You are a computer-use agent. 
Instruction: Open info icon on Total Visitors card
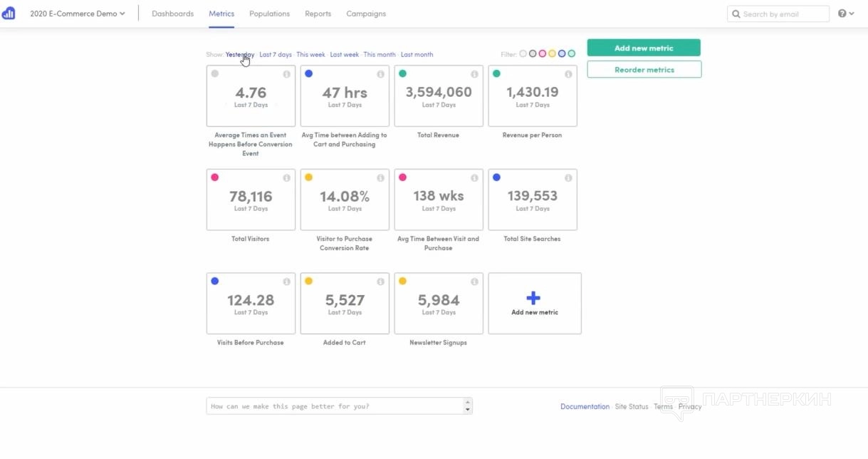click(x=286, y=178)
